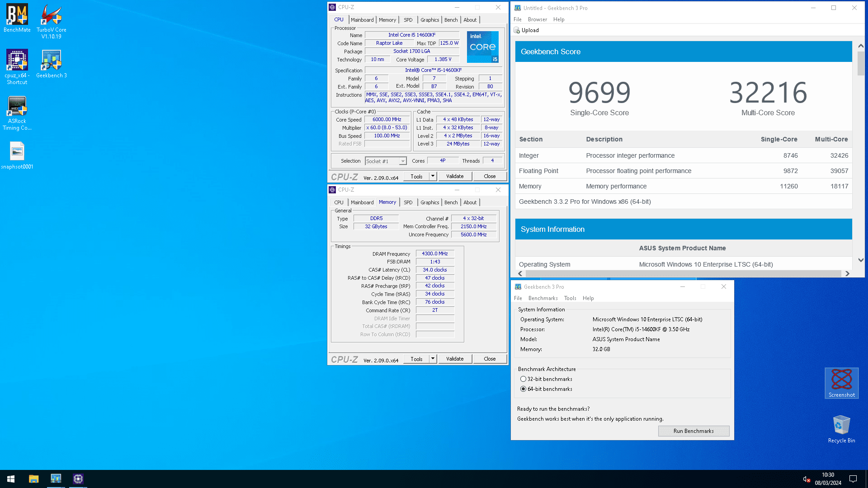Select ASRock Timing Configurator icon

17,113
